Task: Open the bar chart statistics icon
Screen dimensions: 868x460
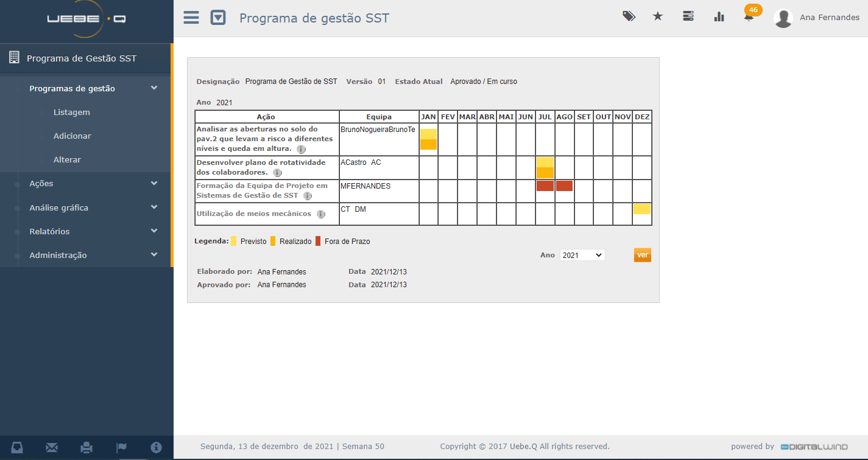Action: 719,16
